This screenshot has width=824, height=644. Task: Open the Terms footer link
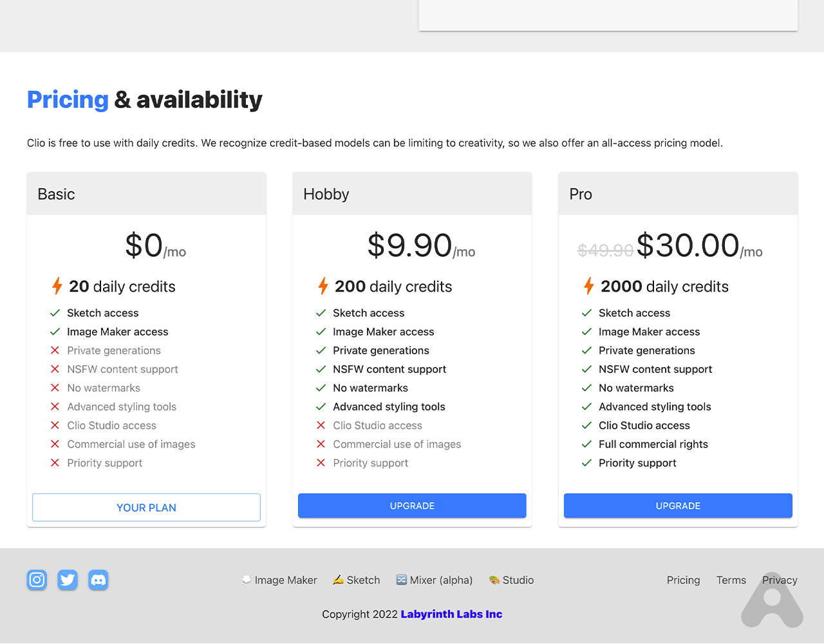pos(731,580)
